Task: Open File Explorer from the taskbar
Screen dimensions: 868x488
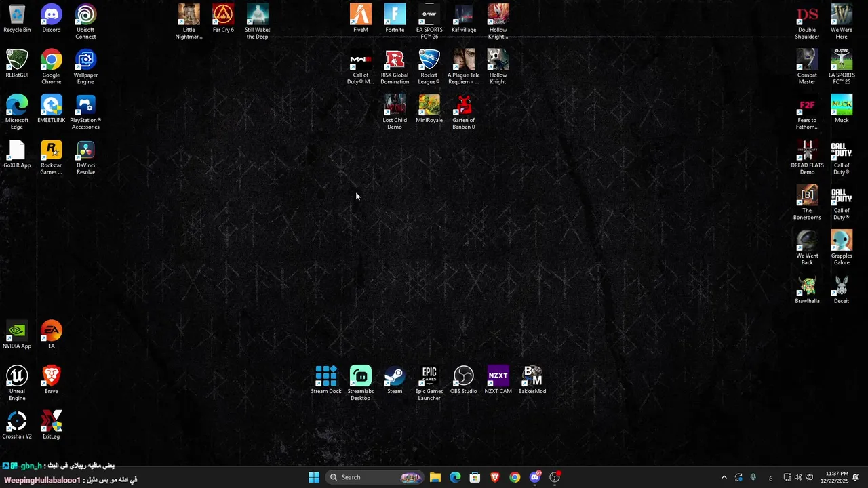Action: (x=435, y=477)
